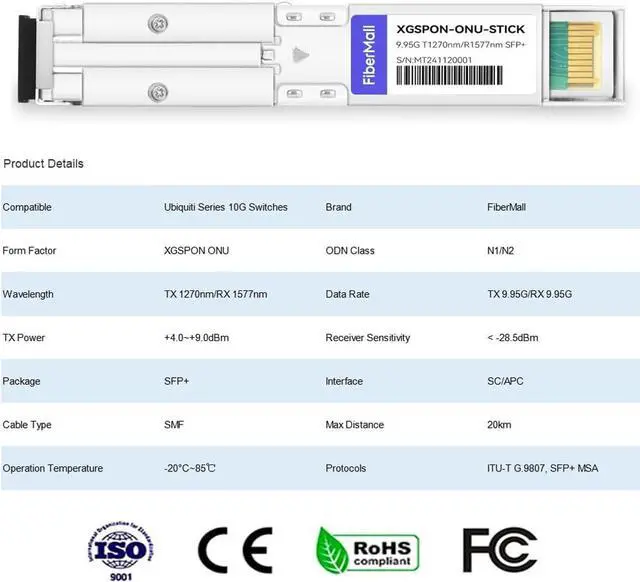640x582 pixels.
Task: Click the +4.0~+9.0dBm TX Power value
Action: point(196,338)
